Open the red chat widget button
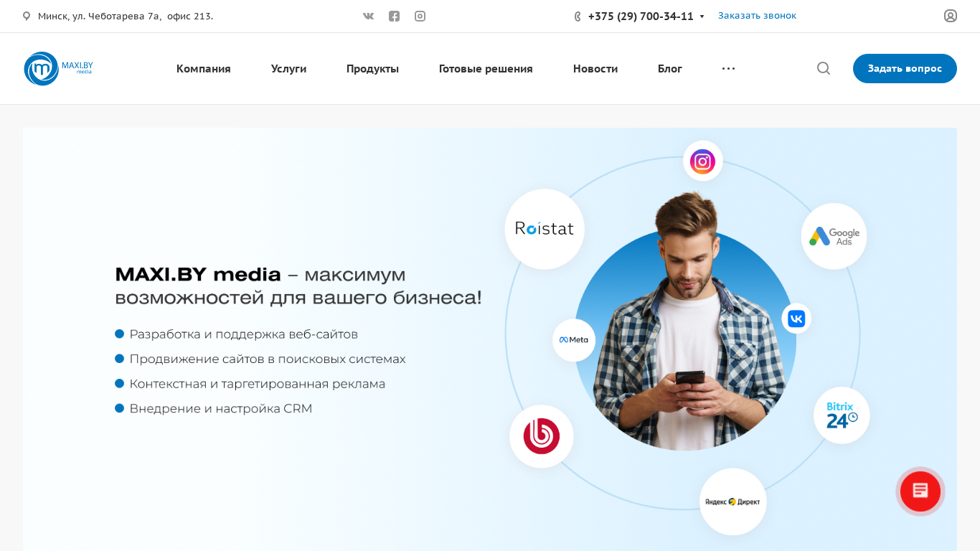 (920, 491)
